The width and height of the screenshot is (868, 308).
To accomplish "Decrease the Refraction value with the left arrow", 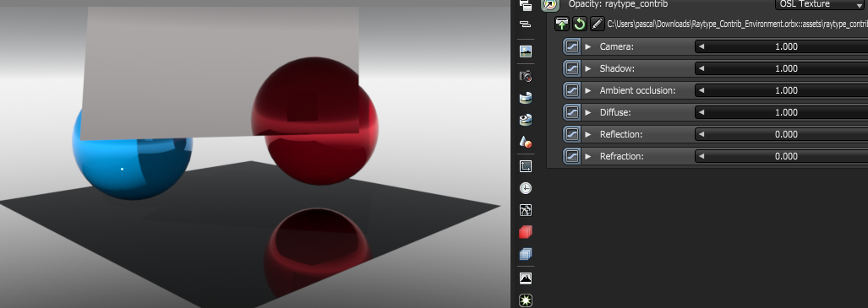I will pyautogui.click(x=702, y=156).
